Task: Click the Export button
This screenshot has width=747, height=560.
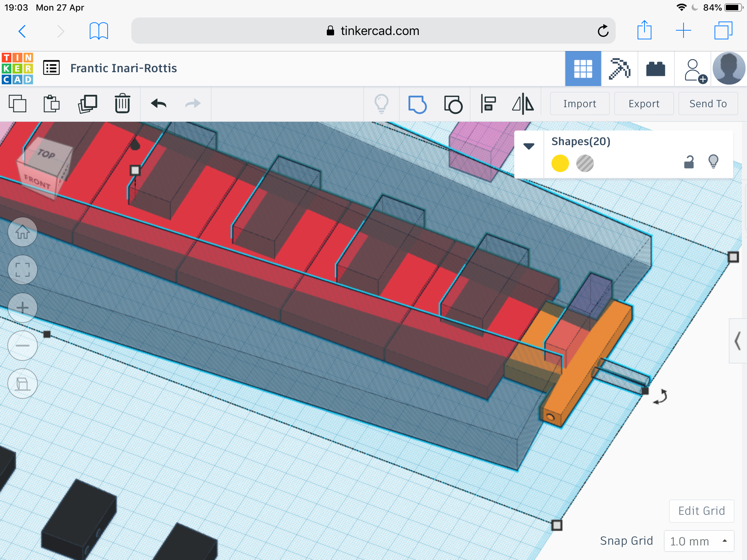Action: point(644,104)
